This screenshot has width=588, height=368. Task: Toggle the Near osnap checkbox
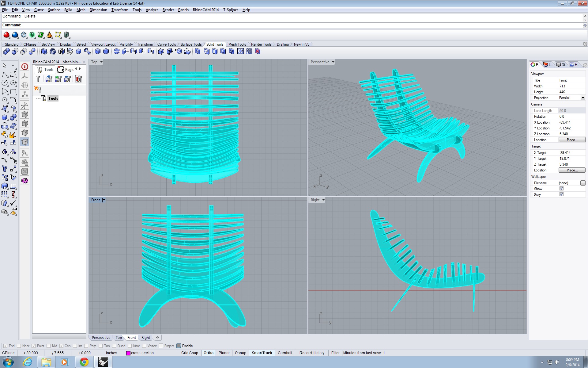click(19, 346)
